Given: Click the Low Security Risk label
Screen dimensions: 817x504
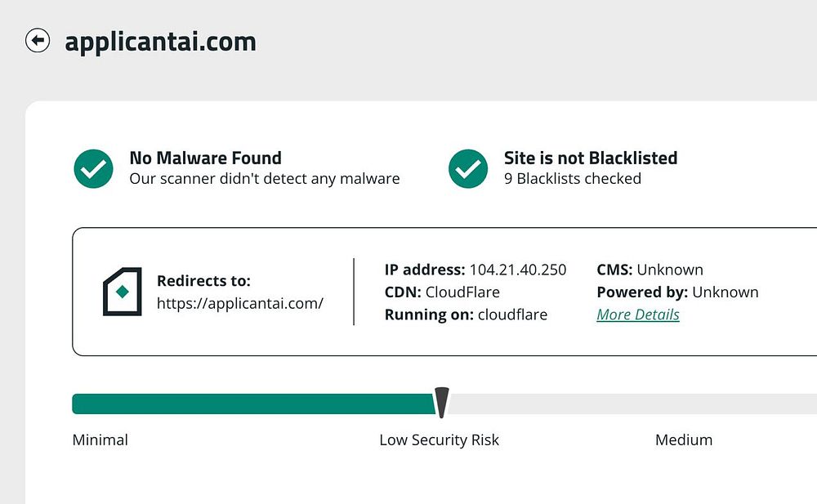Looking at the screenshot, I should 439,439.
